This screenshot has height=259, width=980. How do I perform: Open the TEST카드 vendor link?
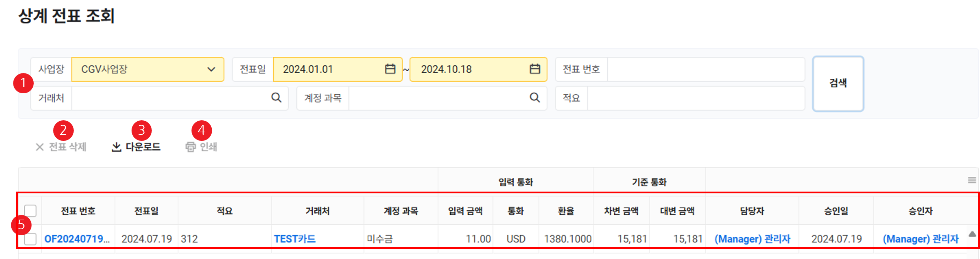pyautogui.click(x=295, y=239)
